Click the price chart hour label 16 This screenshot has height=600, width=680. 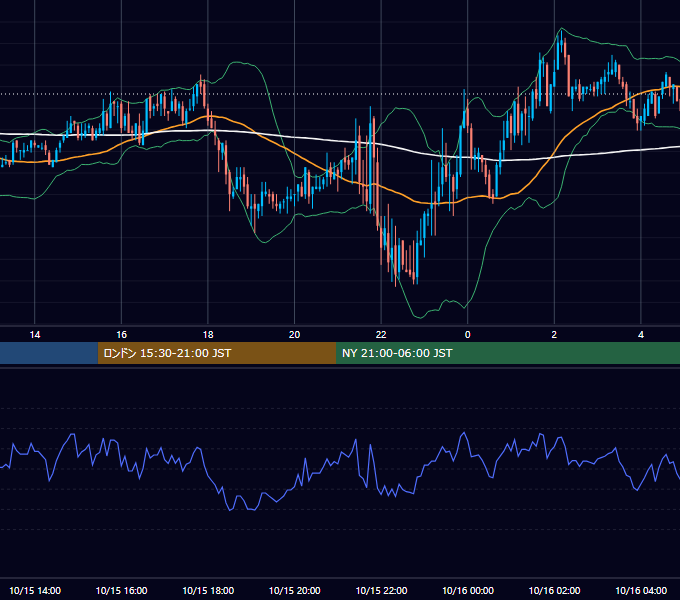(x=121, y=335)
